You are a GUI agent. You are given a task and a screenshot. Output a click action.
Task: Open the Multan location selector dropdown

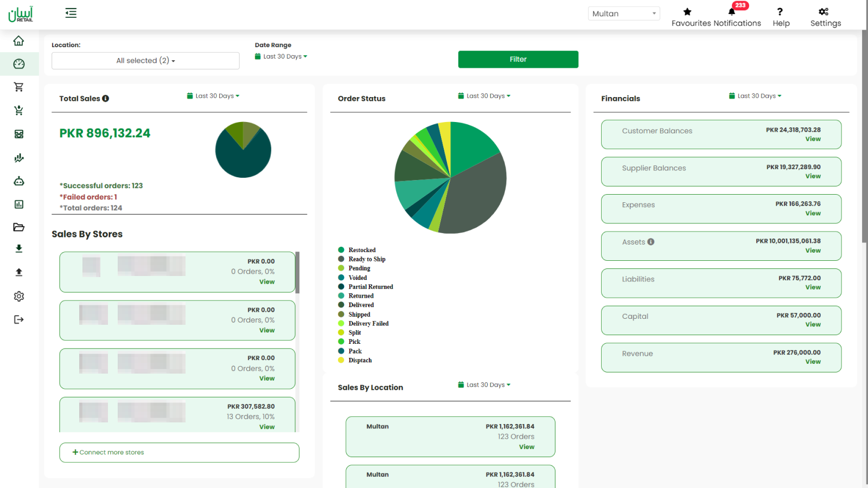(x=623, y=13)
